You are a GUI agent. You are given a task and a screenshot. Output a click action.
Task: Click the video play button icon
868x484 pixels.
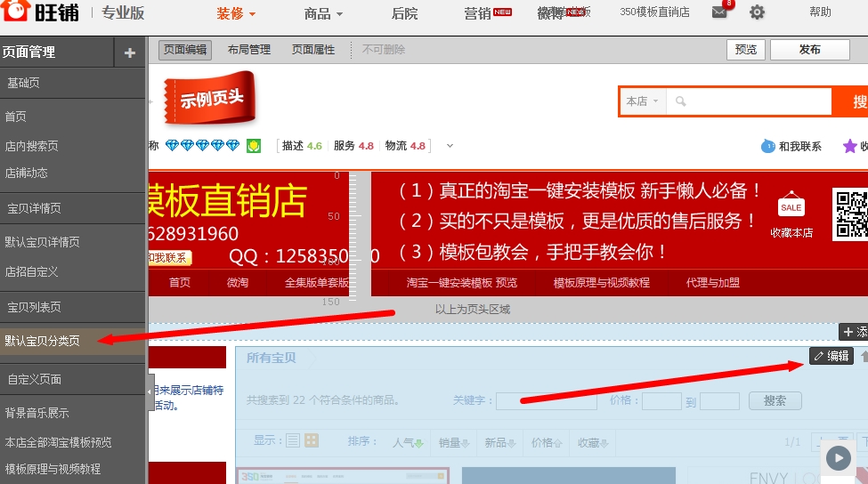click(x=838, y=458)
